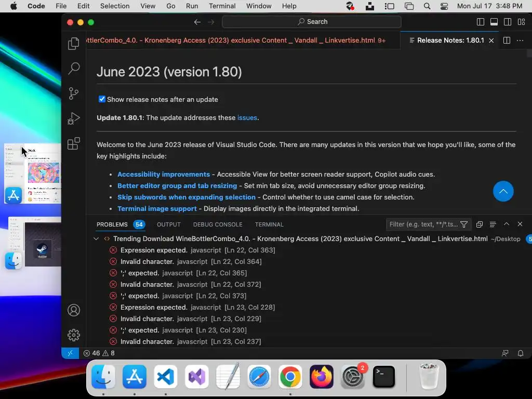Toggle the secondary side bar layout icon
Image resolution: width=532 pixels, height=399 pixels.
point(508,22)
